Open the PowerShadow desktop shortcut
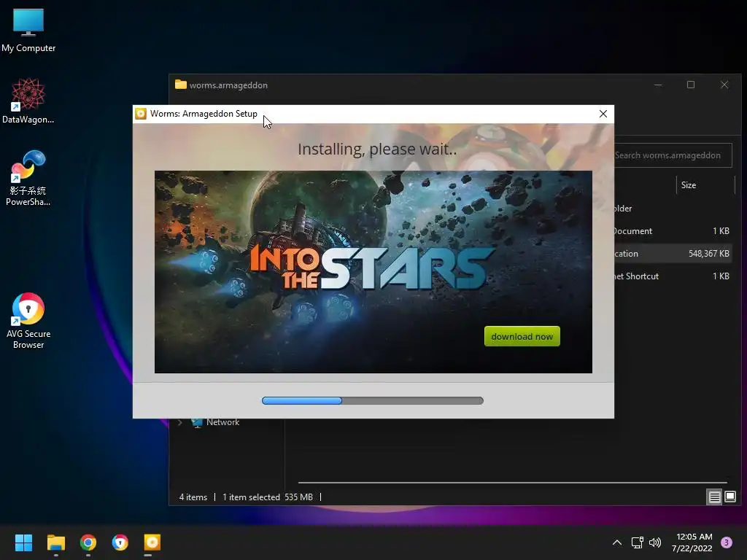 28,178
